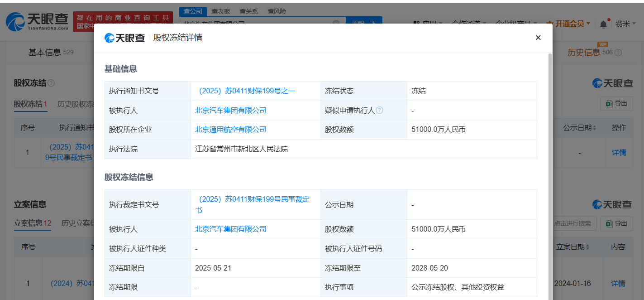Open 应用 dropdown in top navigation

tap(429, 24)
